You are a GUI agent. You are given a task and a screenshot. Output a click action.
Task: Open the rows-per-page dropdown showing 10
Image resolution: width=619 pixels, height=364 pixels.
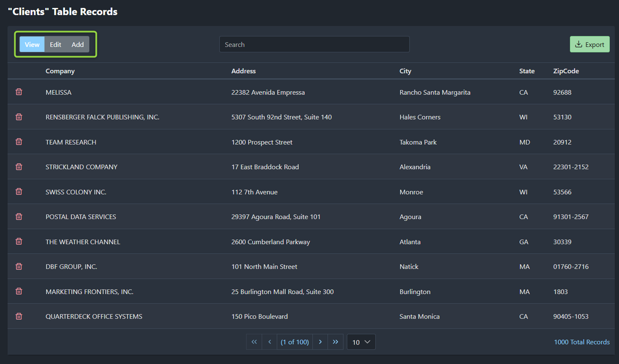[361, 342]
